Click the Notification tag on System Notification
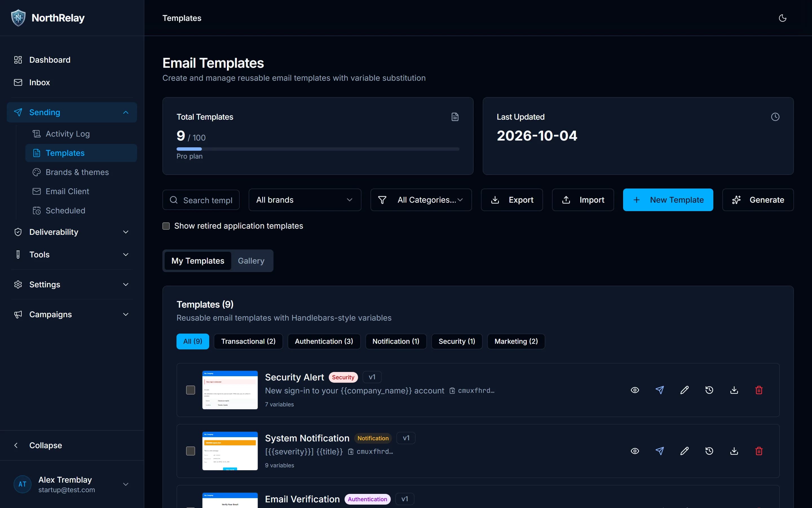 [x=373, y=438]
